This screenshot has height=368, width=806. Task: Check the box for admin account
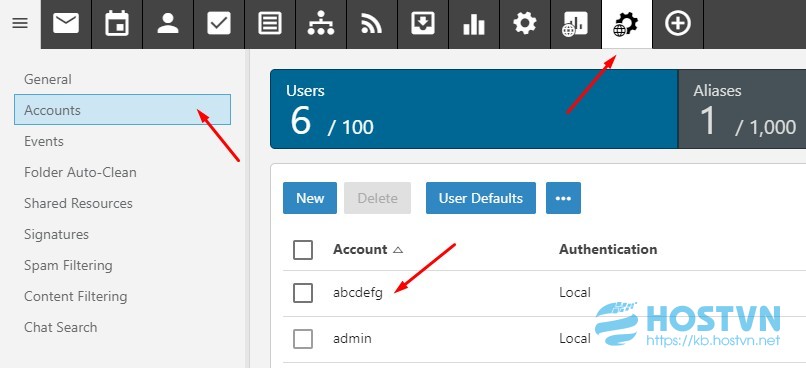point(303,339)
